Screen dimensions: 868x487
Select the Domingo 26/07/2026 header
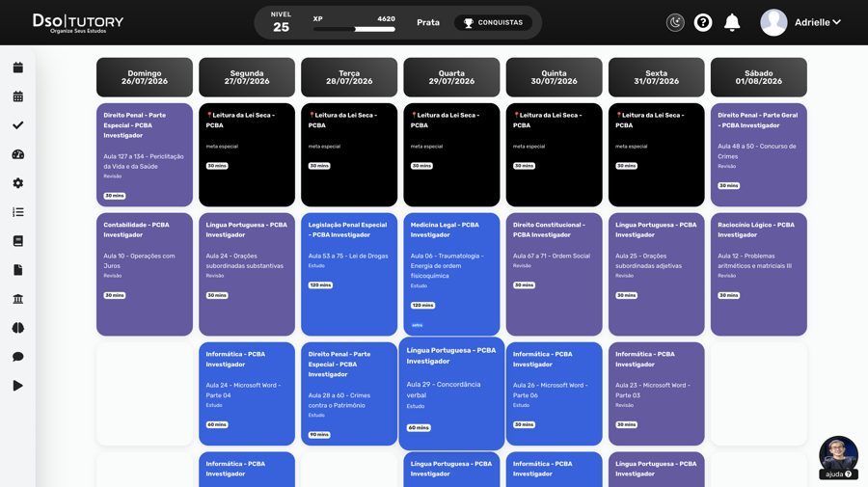145,77
